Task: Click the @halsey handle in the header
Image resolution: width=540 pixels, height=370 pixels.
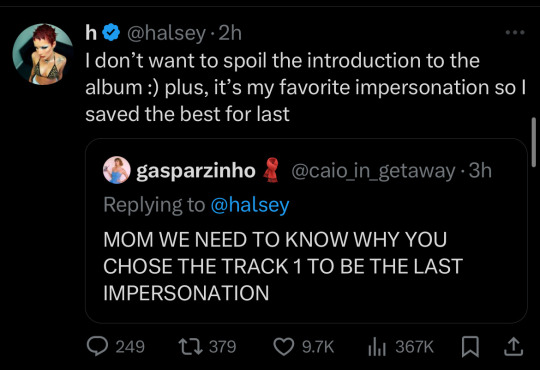Action: point(167,33)
